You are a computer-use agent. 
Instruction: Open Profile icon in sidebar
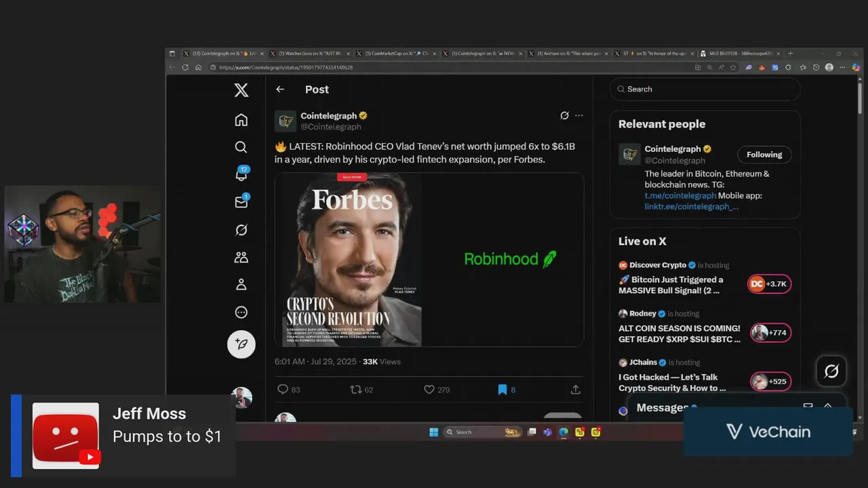pyautogui.click(x=241, y=285)
